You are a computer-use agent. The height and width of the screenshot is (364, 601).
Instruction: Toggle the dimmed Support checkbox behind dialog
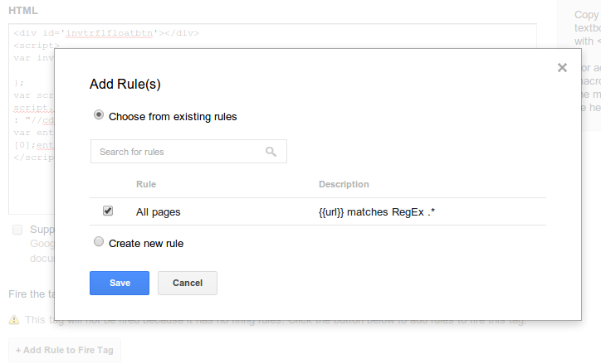tap(17, 230)
